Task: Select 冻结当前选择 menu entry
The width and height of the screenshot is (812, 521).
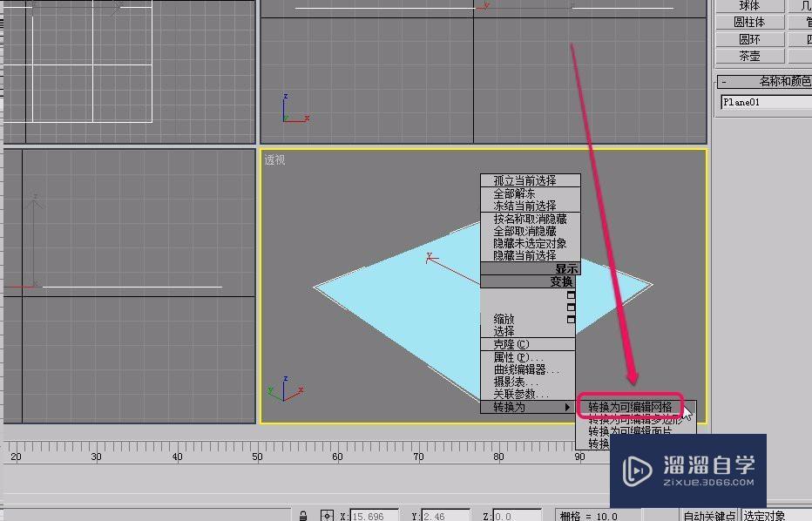Action: (x=531, y=206)
